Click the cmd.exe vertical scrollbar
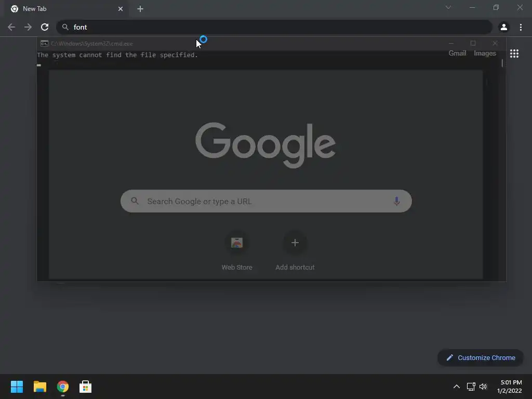Viewport: 532px width, 399px height. pos(502,63)
